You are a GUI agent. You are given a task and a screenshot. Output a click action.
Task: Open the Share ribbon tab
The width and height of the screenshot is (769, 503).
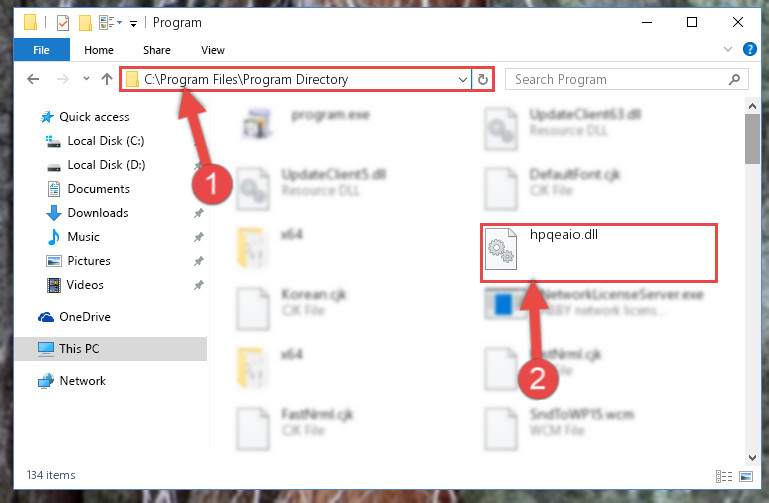157,50
